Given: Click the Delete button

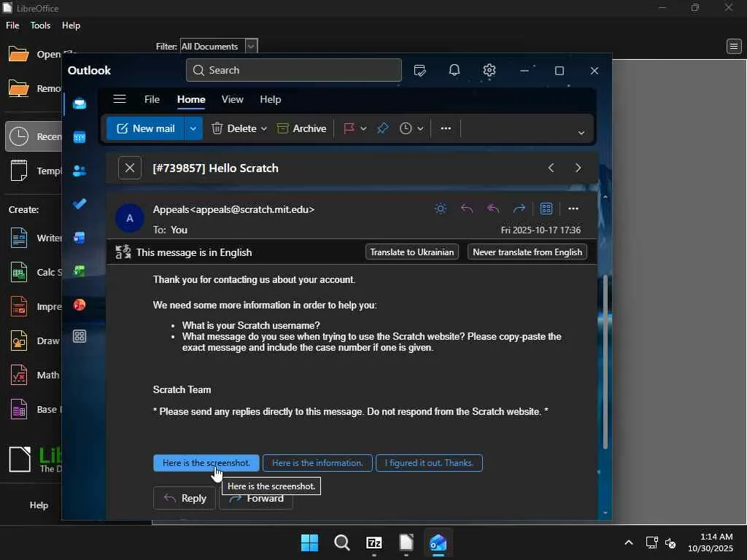Looking at the screenshot, I should click(234, 128).
